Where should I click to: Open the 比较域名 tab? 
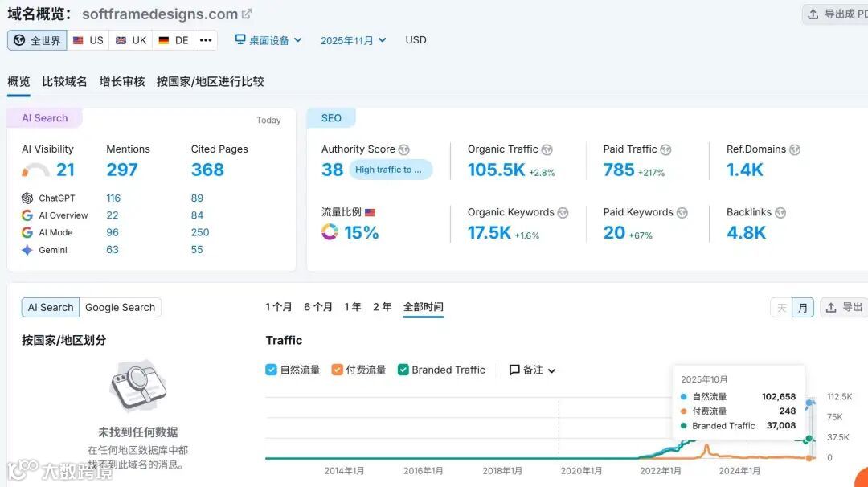pos(64,81)
